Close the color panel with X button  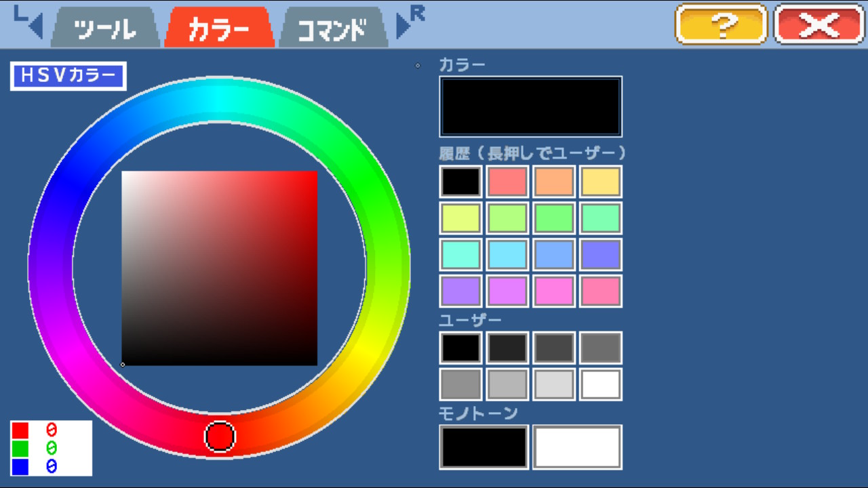819,24
